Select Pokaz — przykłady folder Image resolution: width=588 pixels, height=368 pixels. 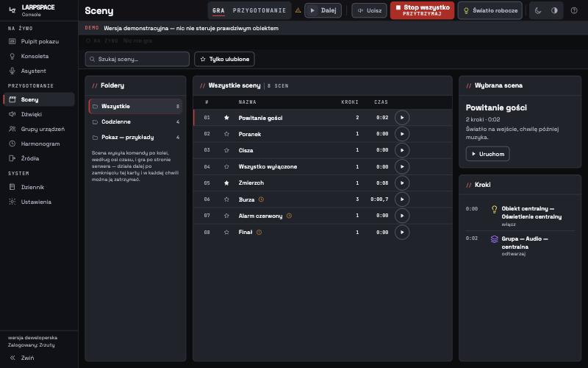[x=135, y=137]
